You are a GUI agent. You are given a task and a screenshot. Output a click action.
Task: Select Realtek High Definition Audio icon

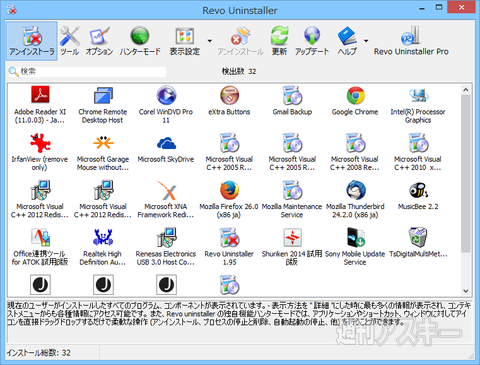tap(103, 237)
